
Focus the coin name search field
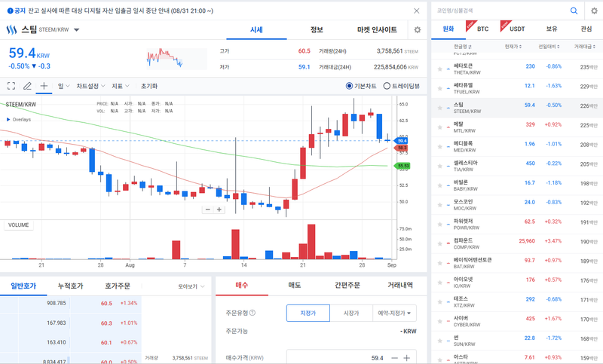(500, 11)
